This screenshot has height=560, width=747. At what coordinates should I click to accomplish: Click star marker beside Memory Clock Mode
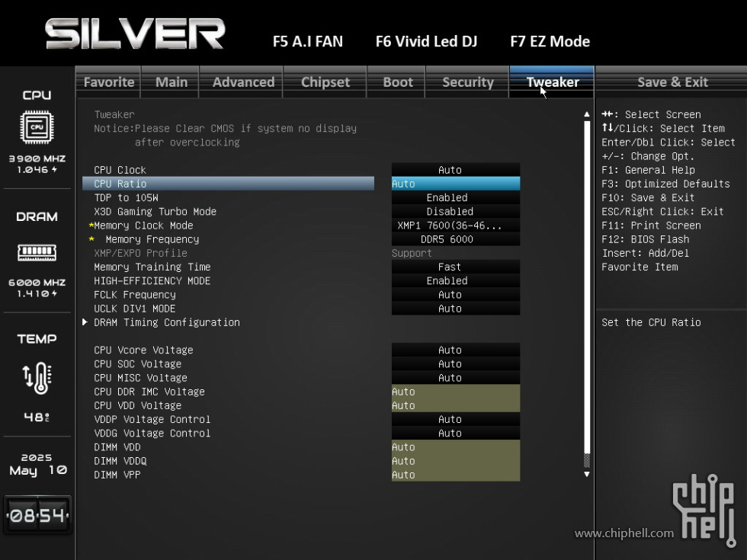point(91,226)
